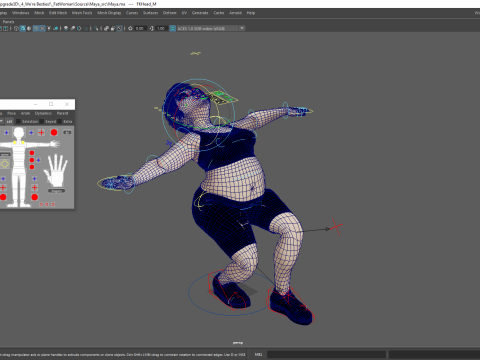
Task: Open the Mesh menu
Action: pyautogui.click(x=39, y=13)
